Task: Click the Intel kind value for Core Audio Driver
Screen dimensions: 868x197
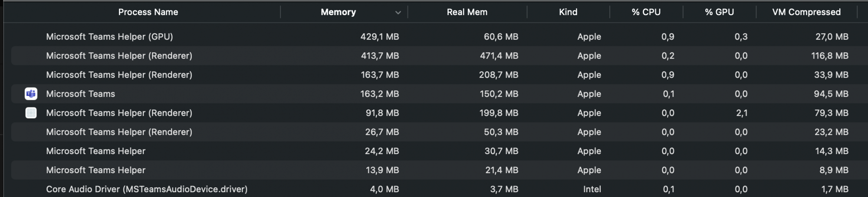Action: click(x=592, y=189)
